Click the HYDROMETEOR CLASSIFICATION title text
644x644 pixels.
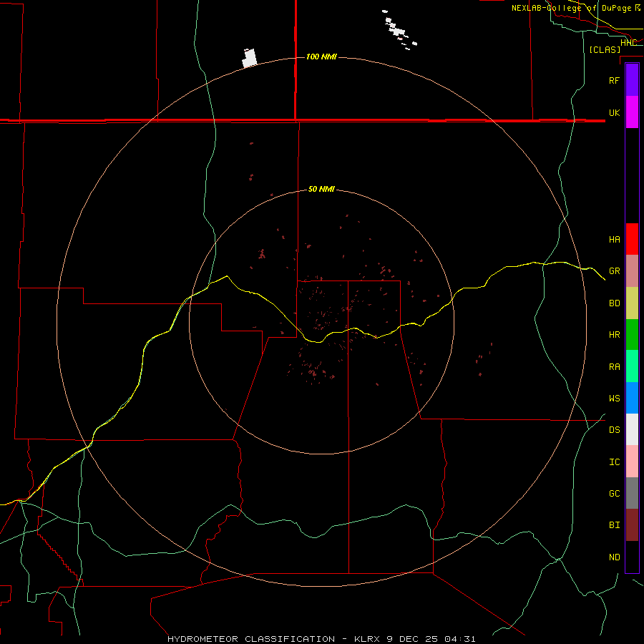(251, 639)
